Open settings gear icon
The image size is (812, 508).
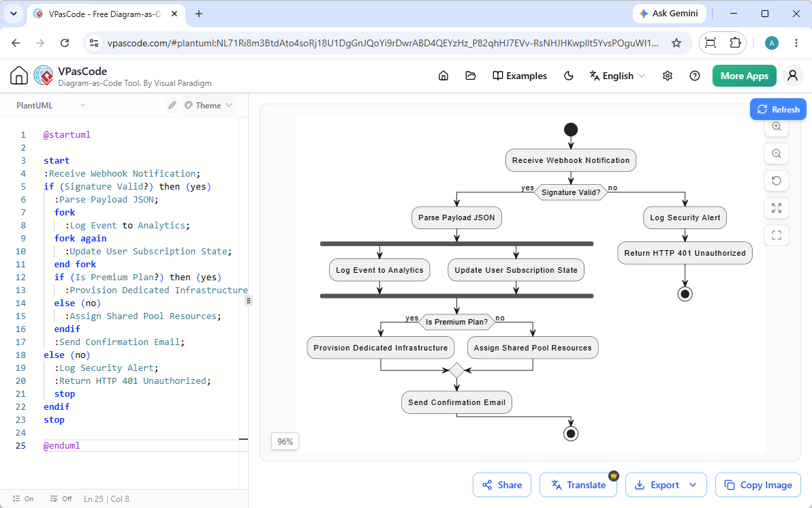tap(668, 76)
